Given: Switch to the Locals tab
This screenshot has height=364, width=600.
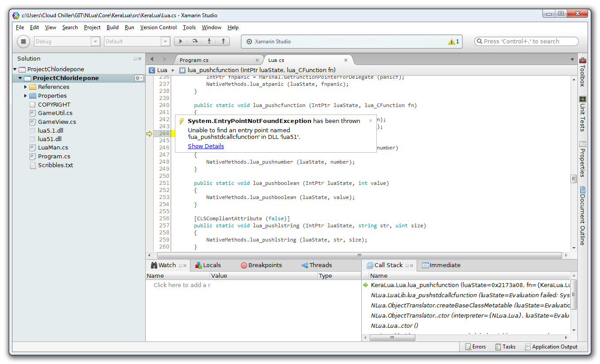Looking at the screenshot, I should pos(208,265).
